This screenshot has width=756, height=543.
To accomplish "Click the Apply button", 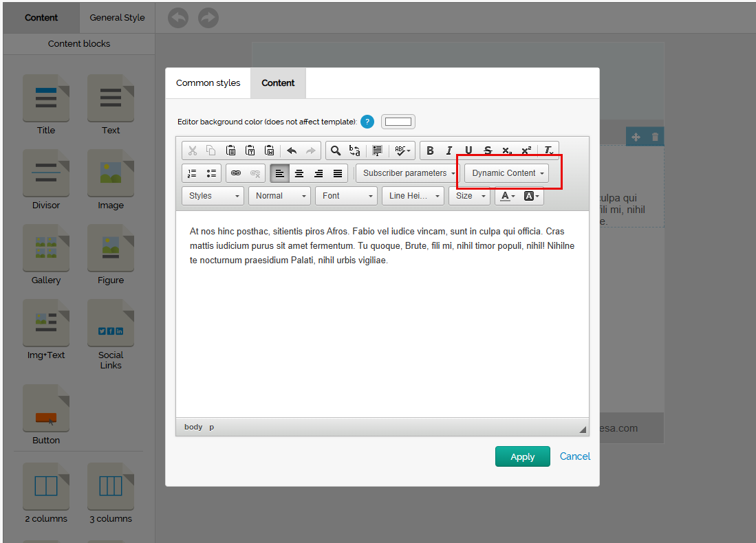I will pyautogui.click(x=522, y=457).
